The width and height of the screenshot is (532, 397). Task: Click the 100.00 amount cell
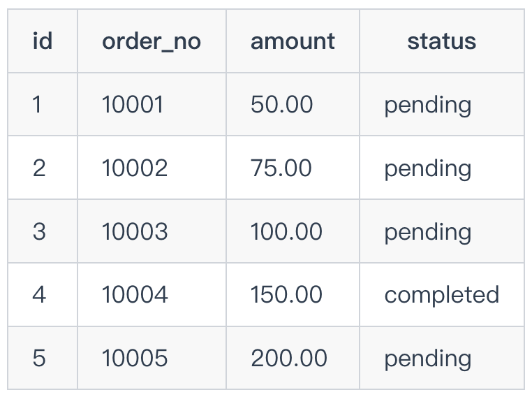(293, 231)
